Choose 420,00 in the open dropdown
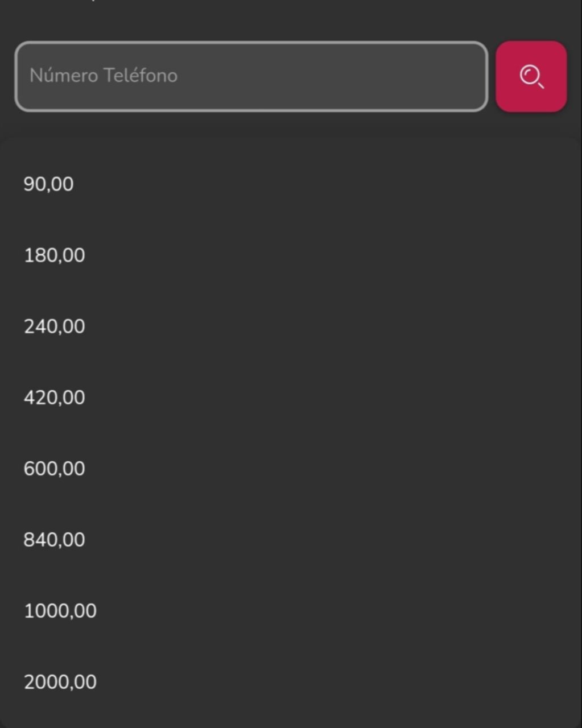This screenshot has height=728, width=582. coord(291,398)
